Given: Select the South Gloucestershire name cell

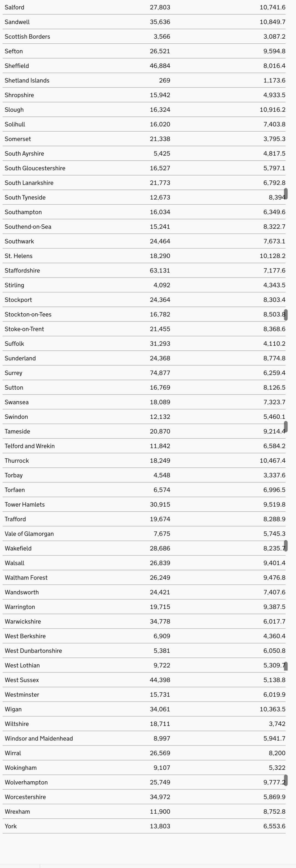Looking at the screenshot, I should [35, 168].
